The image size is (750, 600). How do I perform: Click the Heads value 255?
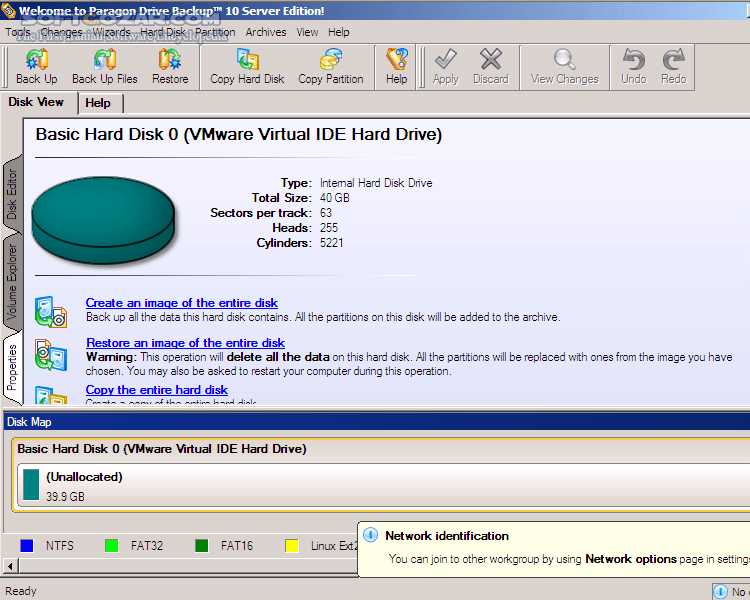pos(329,228)
